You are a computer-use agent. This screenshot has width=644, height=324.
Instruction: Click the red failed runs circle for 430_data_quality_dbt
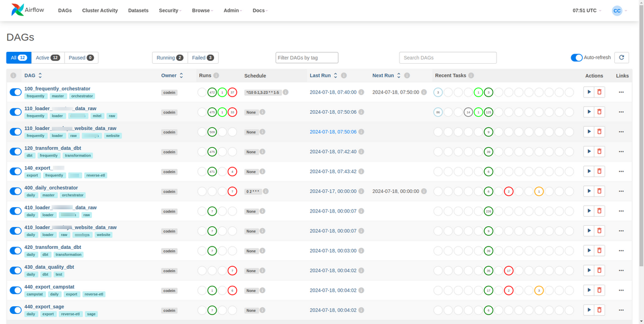[233, 271]
